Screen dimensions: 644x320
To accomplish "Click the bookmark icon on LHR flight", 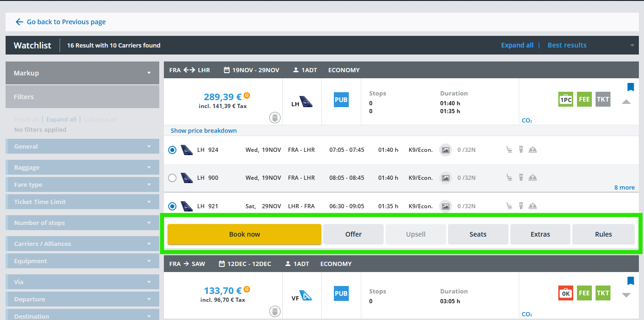I will (x=630, y=87).
